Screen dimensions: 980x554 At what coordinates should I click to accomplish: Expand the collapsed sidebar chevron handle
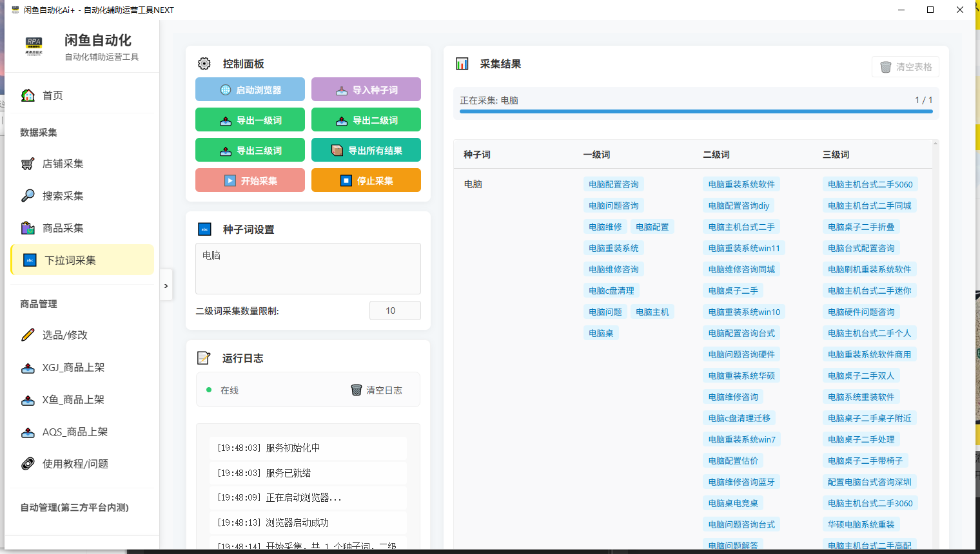click(166, 285)
